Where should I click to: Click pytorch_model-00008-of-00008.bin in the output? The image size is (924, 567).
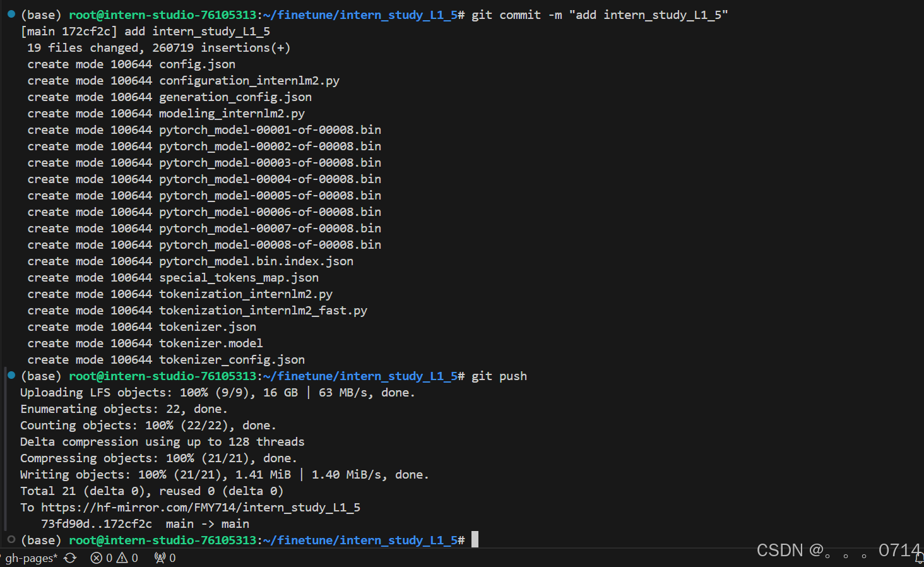tap(270, 244)
